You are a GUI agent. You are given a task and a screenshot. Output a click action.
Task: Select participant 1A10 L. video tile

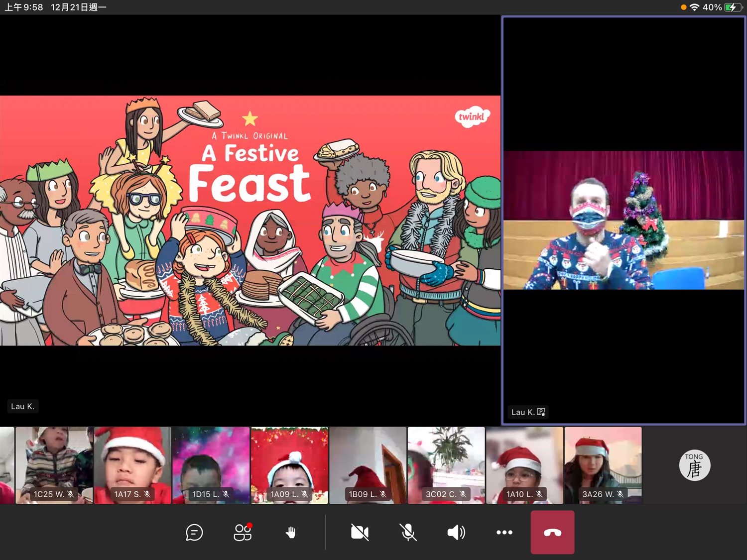(525, 465)
